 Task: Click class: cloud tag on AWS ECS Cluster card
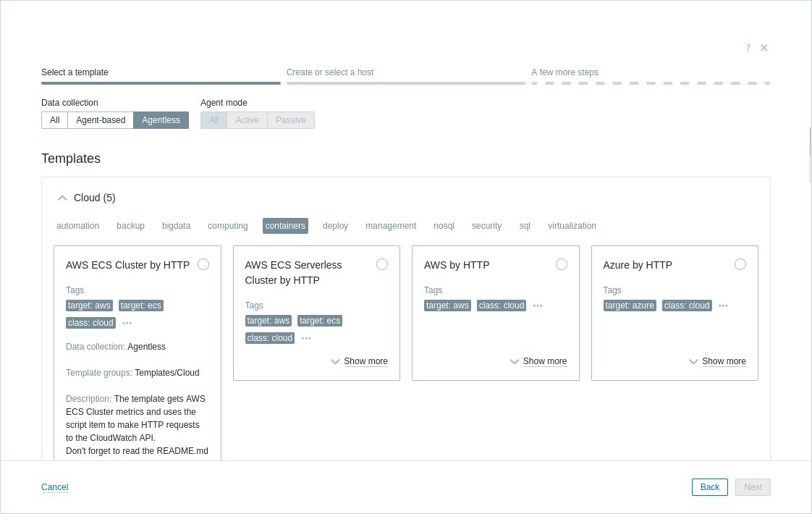(x=90, y=323)
